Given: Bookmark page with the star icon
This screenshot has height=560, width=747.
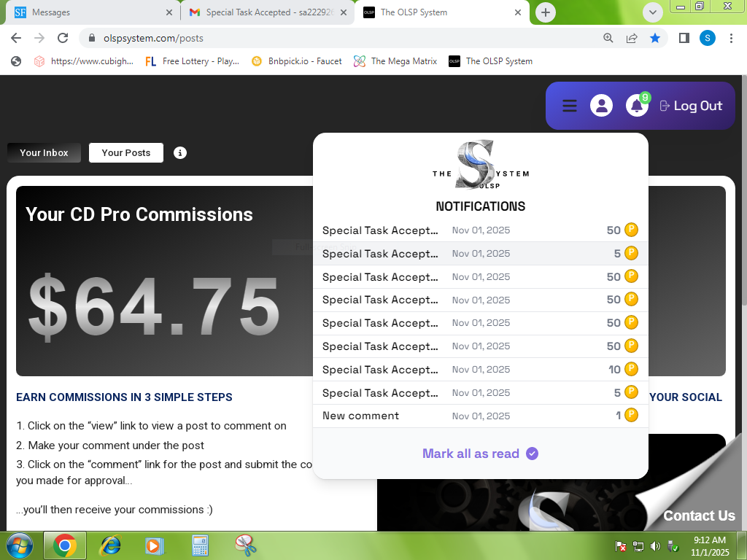Looking at the screenshot, I should click(655, 38).
